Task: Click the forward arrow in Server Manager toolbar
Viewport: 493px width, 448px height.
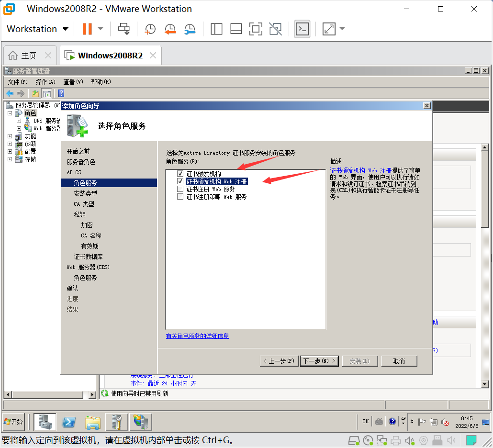Action: 21,93
